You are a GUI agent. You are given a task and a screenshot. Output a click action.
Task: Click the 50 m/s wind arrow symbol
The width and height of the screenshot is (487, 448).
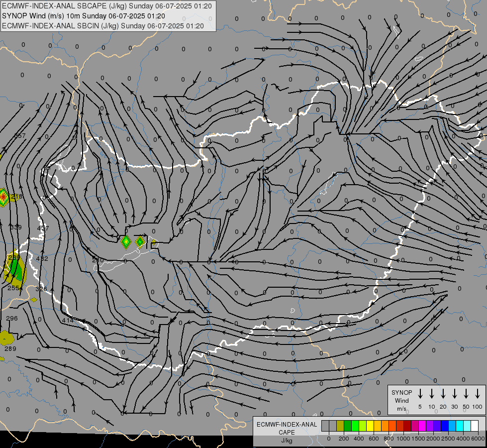(x=466, y=394)
